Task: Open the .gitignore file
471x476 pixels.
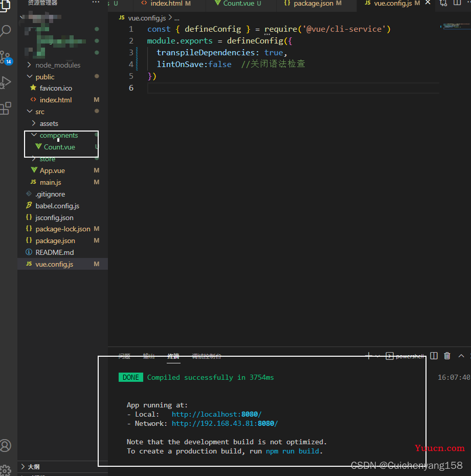Action: (x=62, y=194)
